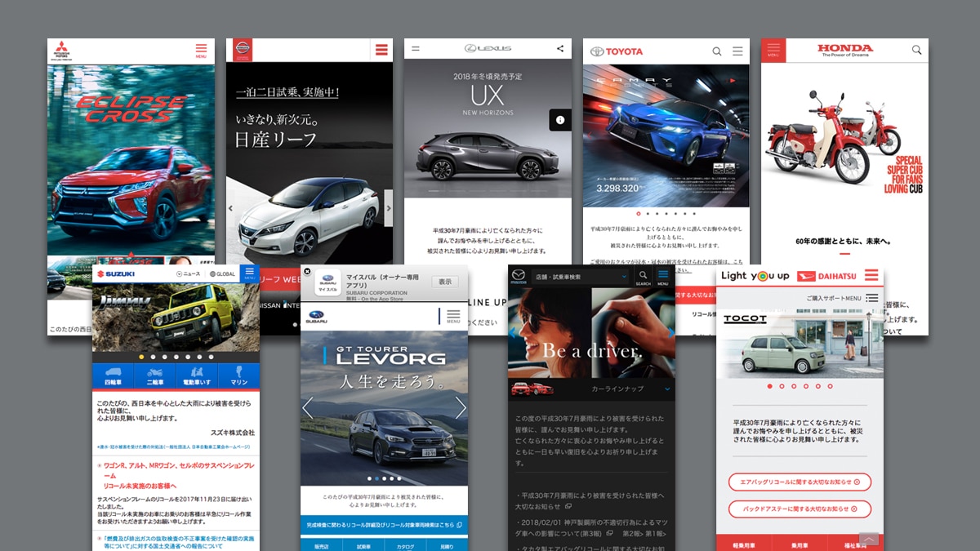The height and width of the screenshot is (551, 980).
Task: Open the Honda red MENU button
Action: point(773,51)
